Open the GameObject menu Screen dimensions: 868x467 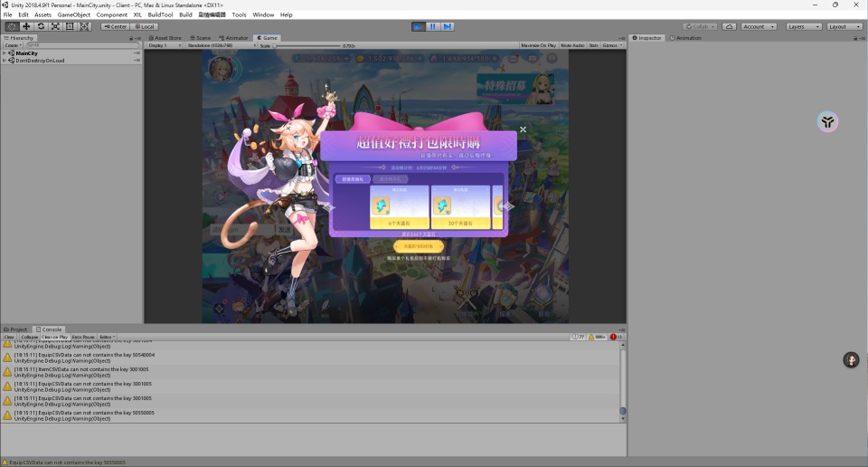tap(73, 15)
